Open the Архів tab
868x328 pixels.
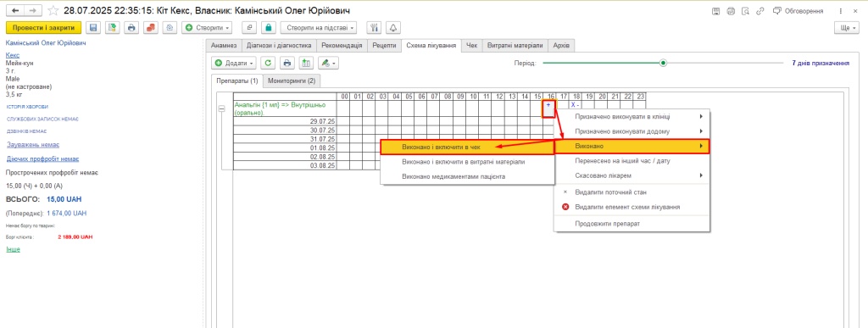pos(561,46)
